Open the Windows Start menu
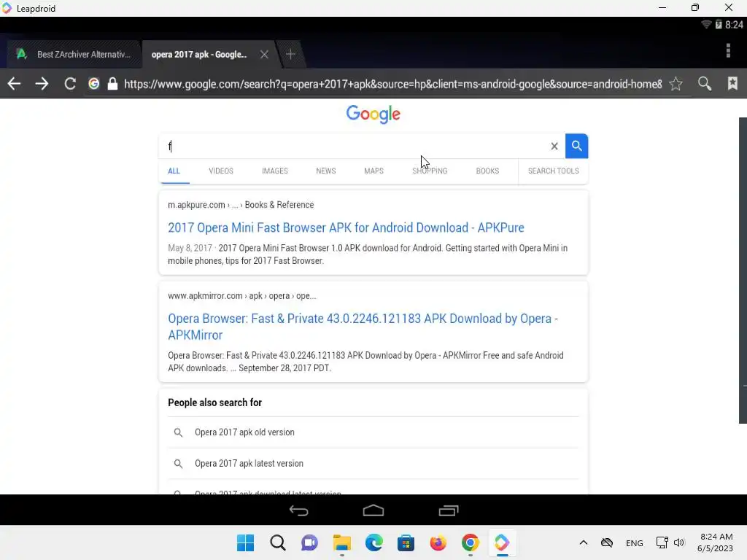This screenshot has height=560, width=747. point(245,542)
